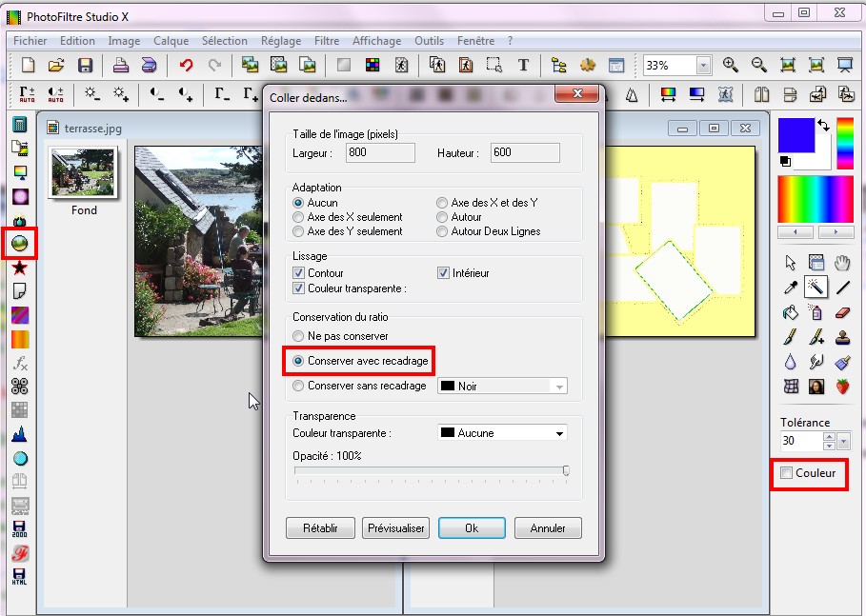Viewport: 866px width, 616px height.
Task: Click the swap colors arrow icon
Action: coord(823,125)
